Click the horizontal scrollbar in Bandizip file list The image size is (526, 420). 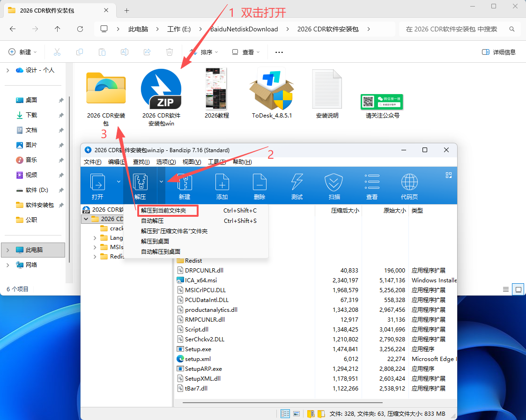pos(283,402)
